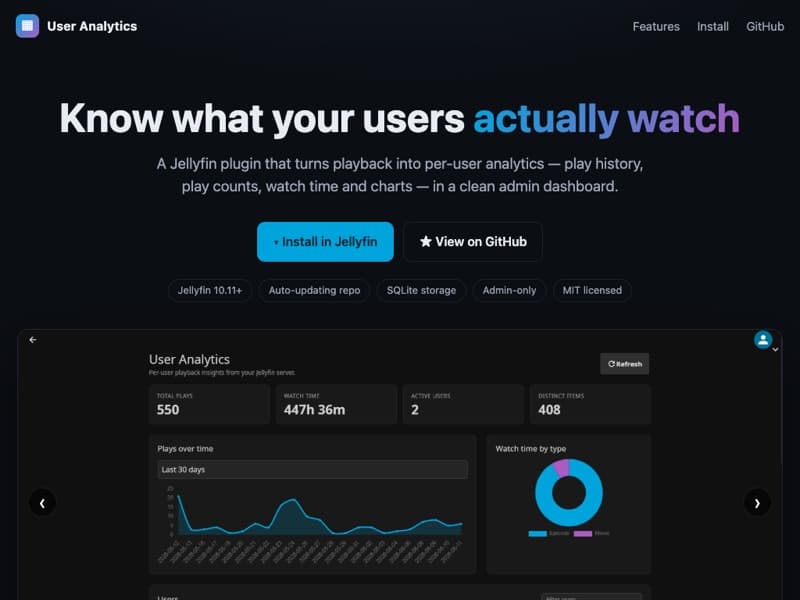The image size is (800, 600).
Task: Select the Jellyfin 10.11+ badge
Action: [x=210, y=290]
